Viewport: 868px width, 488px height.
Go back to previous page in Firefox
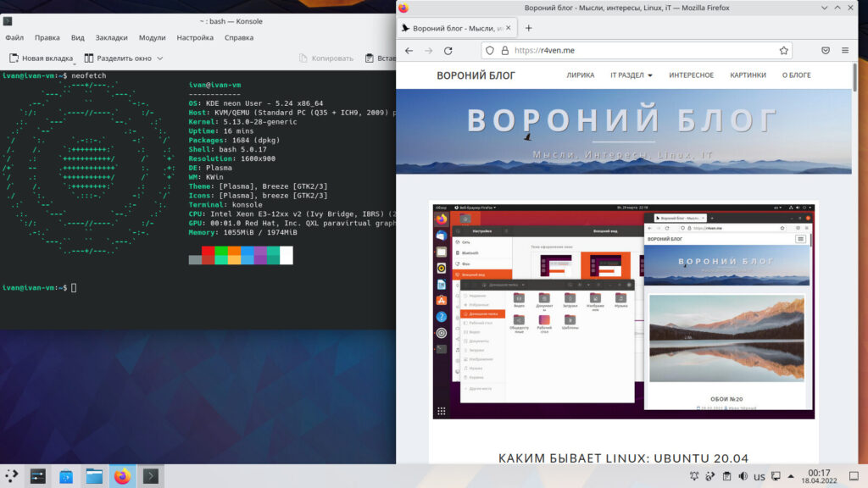(409, 51)
